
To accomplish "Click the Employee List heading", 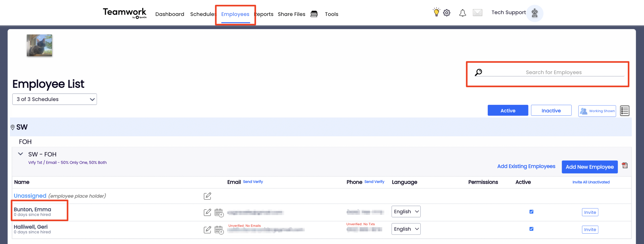I will [48, 84].
